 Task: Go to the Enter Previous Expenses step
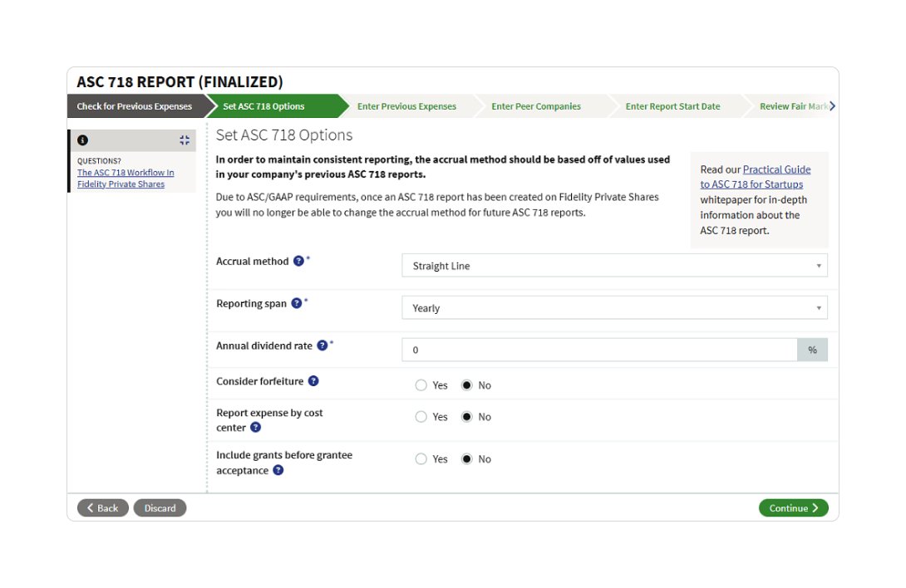[406, 106]
